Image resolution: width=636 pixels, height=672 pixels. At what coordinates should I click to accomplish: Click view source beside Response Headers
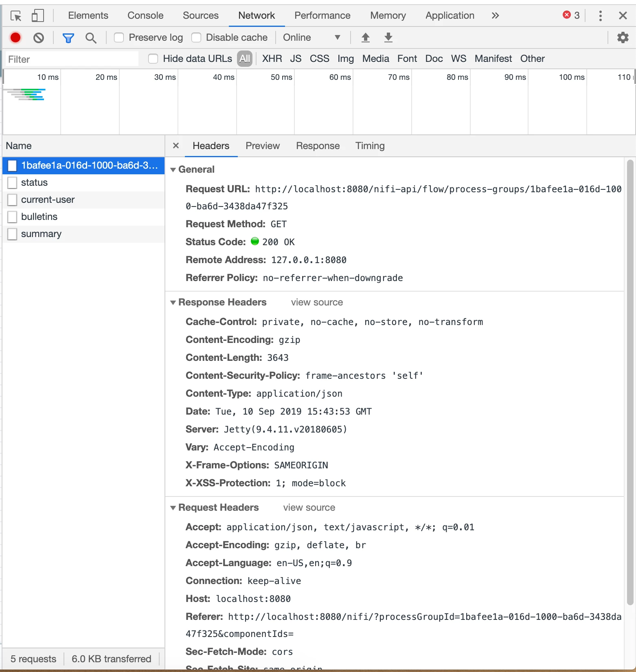coord(317,302)
